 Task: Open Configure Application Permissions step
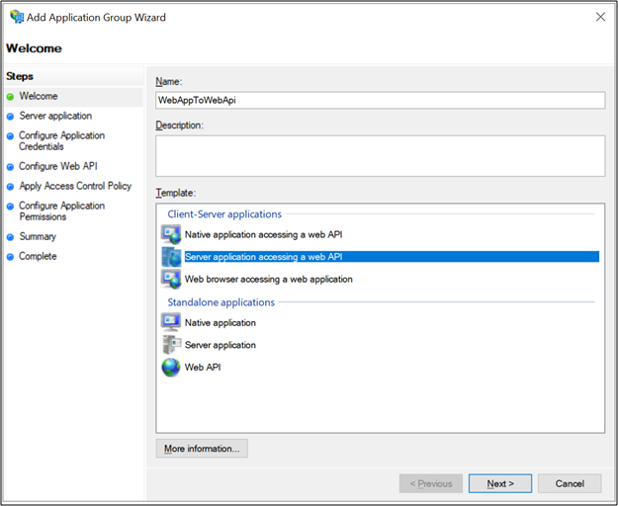click(x=62, y=211)
